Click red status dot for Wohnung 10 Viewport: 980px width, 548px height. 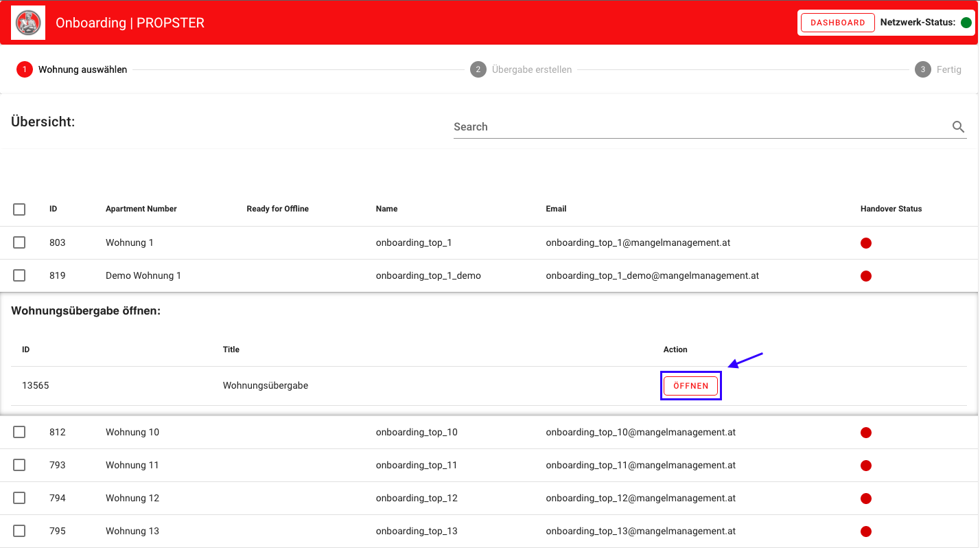866,433
